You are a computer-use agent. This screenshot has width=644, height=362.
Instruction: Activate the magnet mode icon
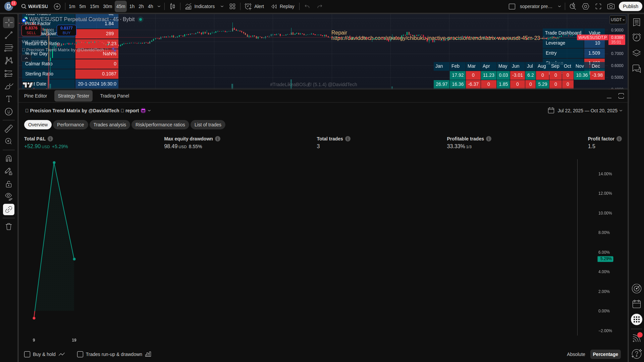click(9, 158)
